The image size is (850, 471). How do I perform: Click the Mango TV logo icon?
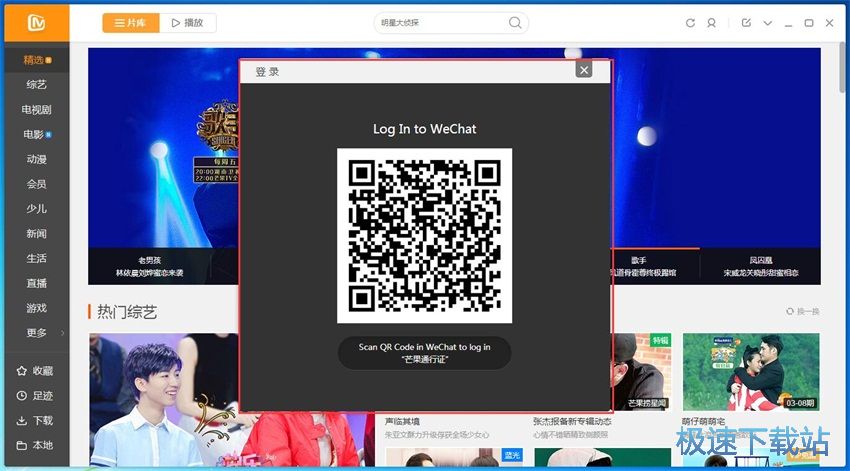pyautogui.click(x=36, y=23)
